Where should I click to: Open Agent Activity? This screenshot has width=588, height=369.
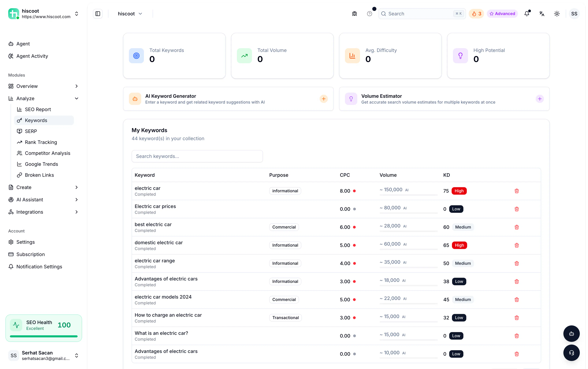tap(44, 56)
